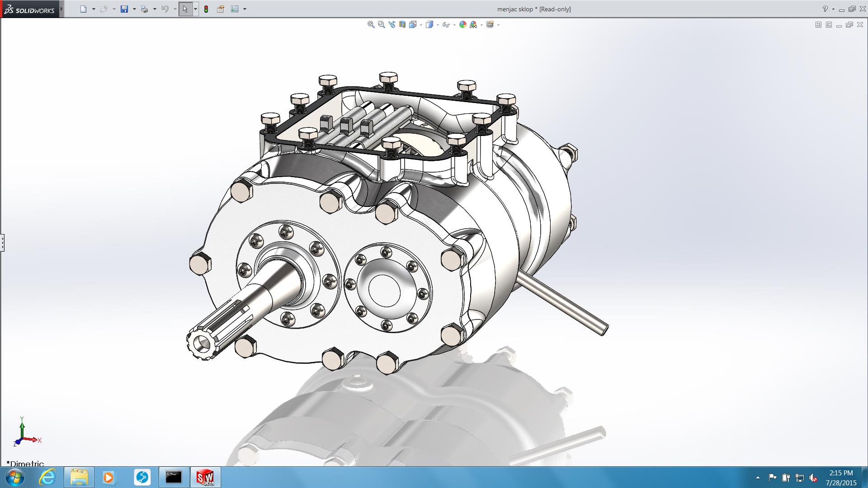The height and width of the screenshot is (488, 868).
Task: Expand the Hide/Show Items glasses dropdown
Action: [x=454, y=25]
